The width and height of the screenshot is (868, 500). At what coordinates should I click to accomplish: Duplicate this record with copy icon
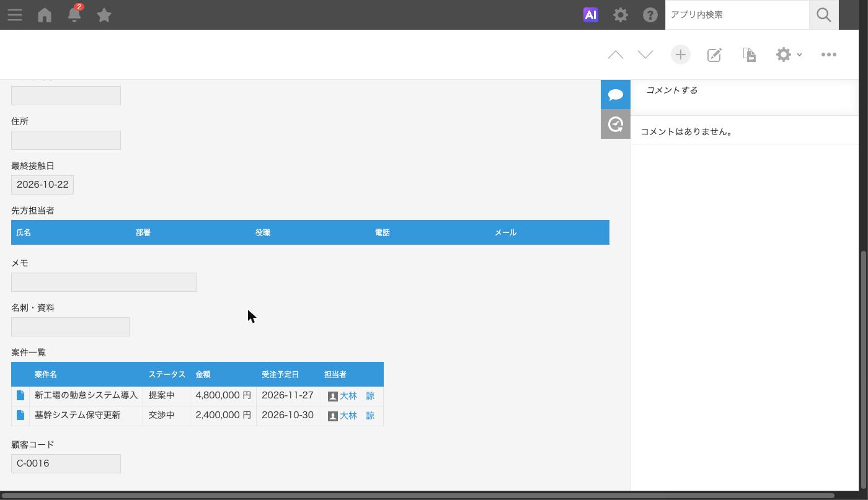(750, 55)
